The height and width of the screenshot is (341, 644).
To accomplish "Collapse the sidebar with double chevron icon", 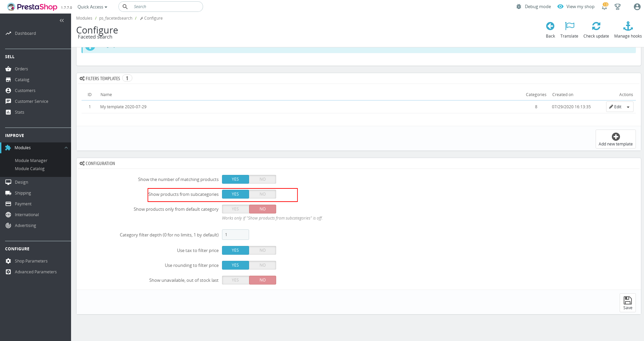I will tap(62, 21).
